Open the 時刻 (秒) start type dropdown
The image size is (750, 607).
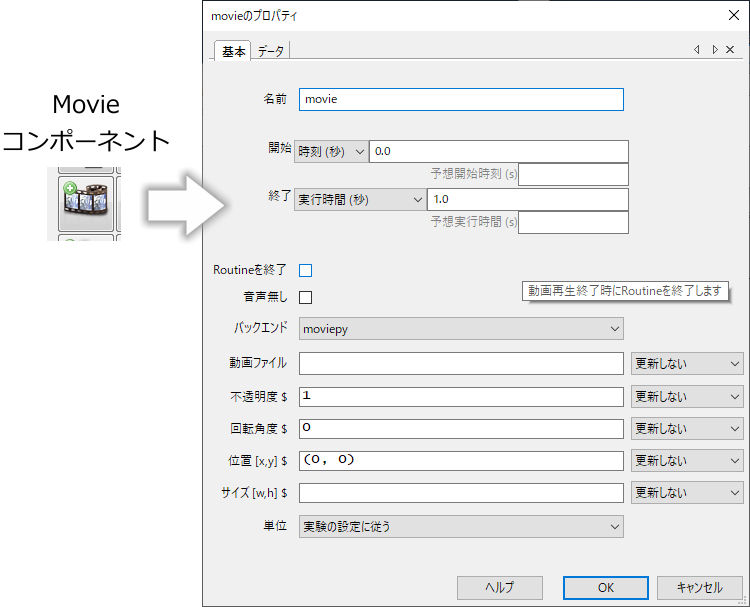coord(331,152)
